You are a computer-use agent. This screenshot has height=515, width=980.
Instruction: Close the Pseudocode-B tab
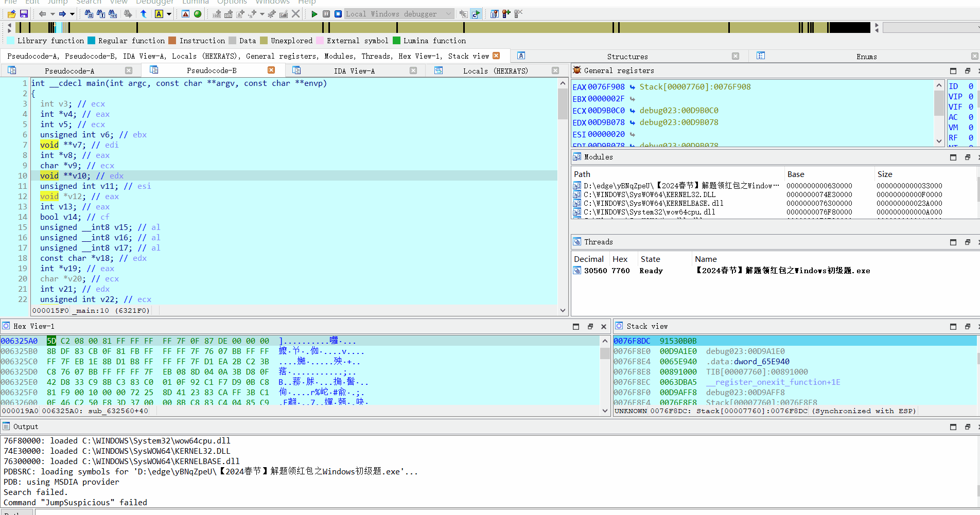pos(271,70)
